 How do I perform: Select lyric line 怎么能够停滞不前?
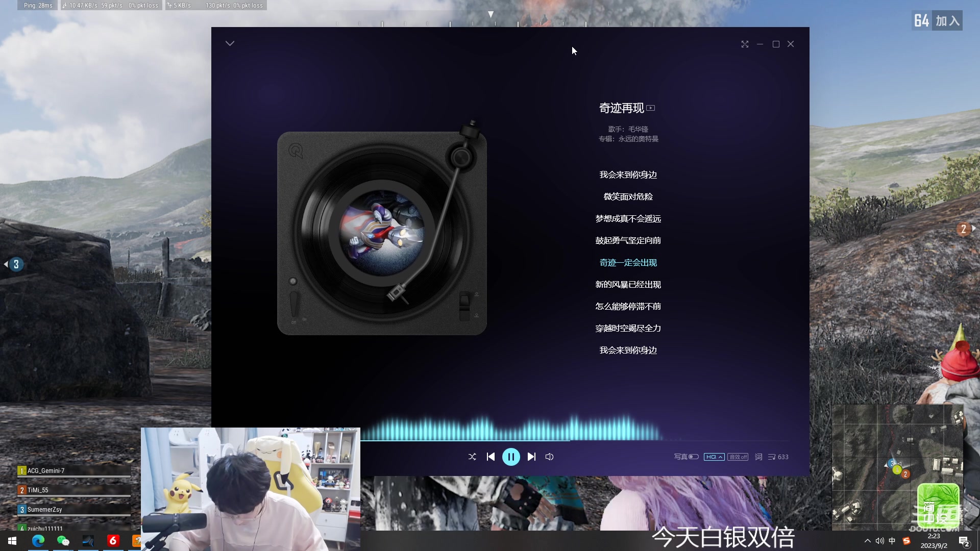(x=628, y=306)
